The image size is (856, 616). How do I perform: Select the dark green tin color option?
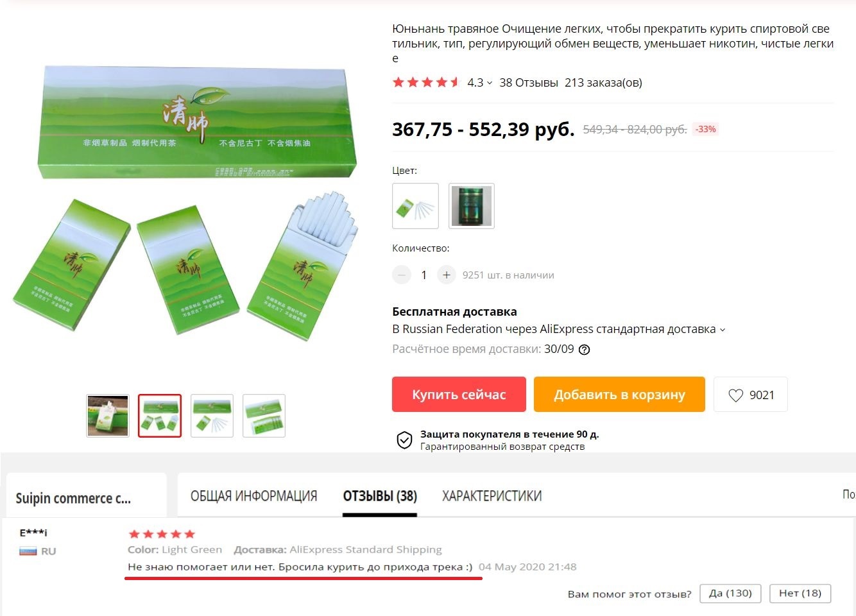tap(472, 206)
